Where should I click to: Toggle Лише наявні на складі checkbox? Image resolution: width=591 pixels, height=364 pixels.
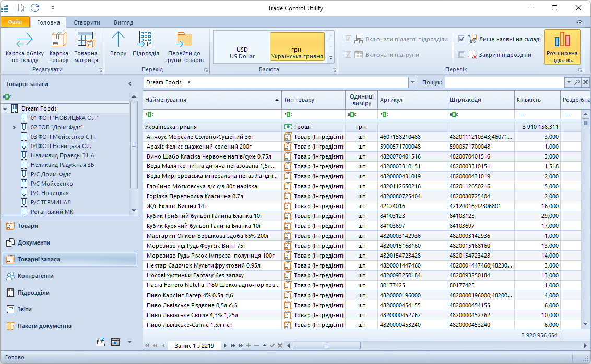click(462, 39)
